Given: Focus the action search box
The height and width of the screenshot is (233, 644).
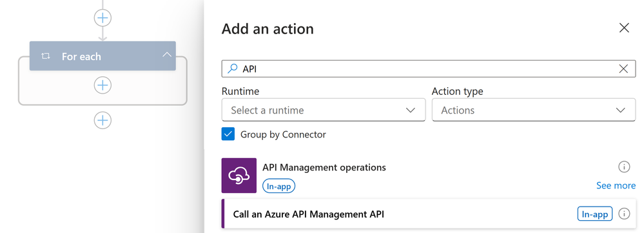Looking at the screenshot, I should pos(429,68).
